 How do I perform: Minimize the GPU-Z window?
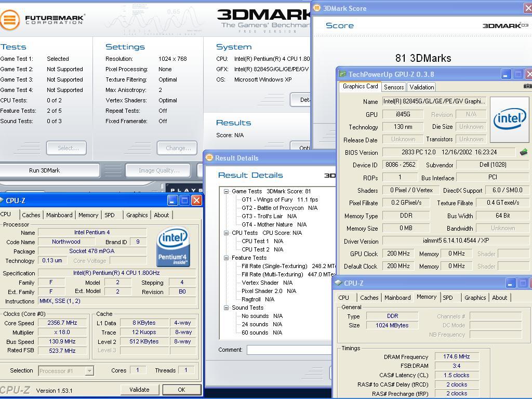(x=506, y=74)
